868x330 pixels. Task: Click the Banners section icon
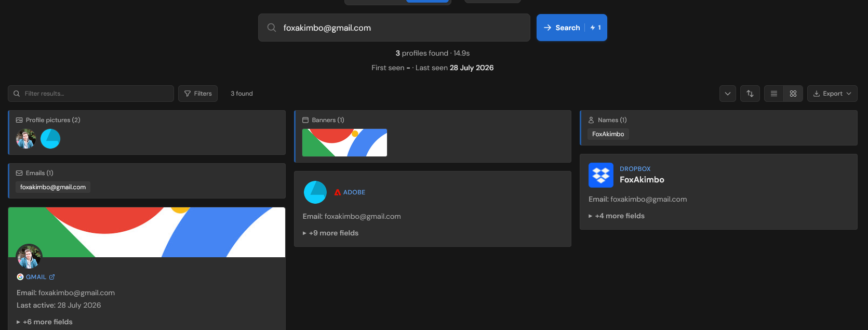pos(305,120)
